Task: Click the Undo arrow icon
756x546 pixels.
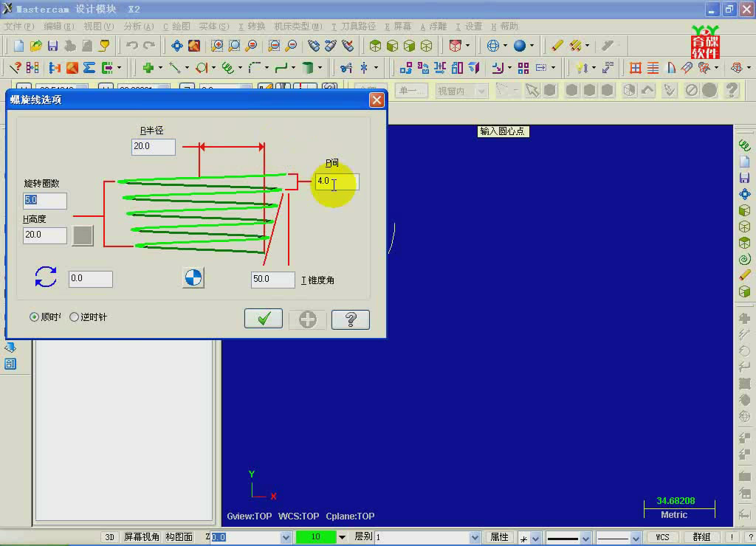Action: tap(131, 46)
